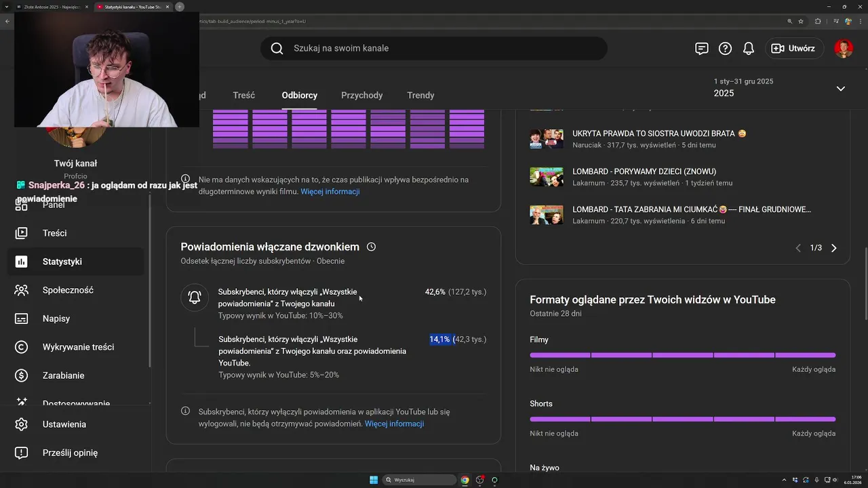Viewport: 868px width, 488px height.
Task: Open the notifications bell in header
Action: click(749, 48)
